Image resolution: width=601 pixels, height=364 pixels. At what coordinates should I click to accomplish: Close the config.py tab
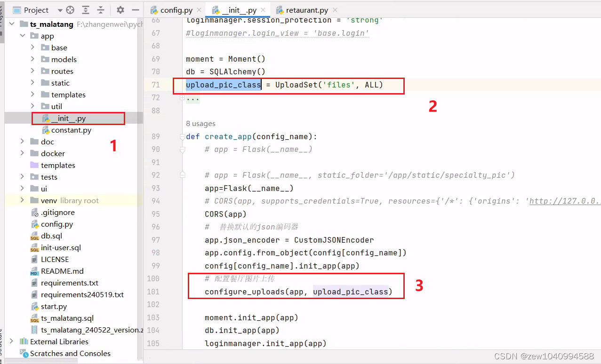pos(200,10)
